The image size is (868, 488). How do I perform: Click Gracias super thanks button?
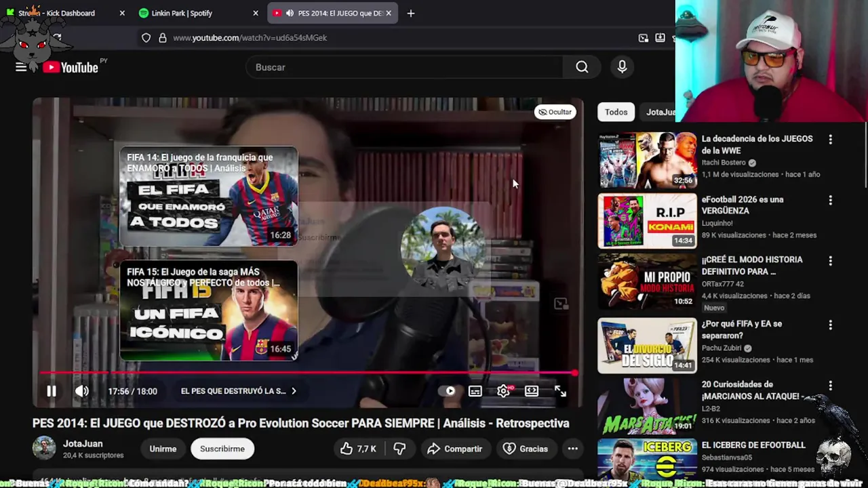[526, 449]
